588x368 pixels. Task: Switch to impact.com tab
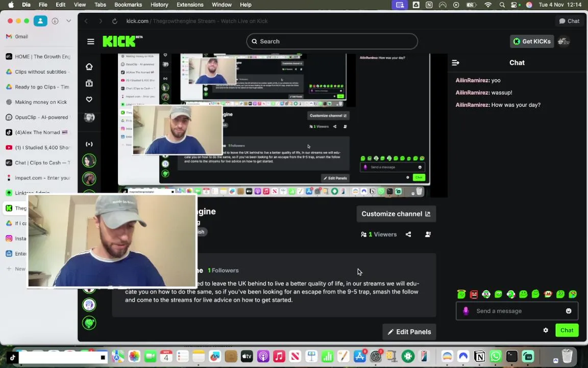[38, 178]
